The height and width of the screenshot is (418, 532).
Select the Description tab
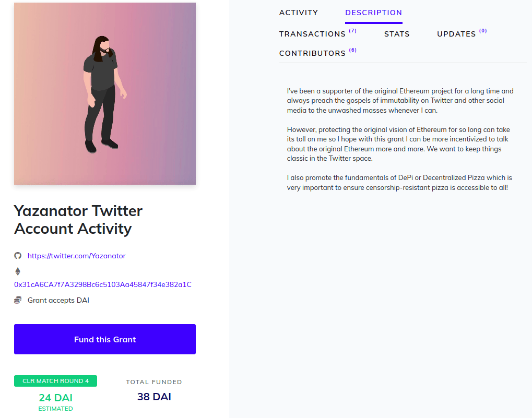[373, 13]
